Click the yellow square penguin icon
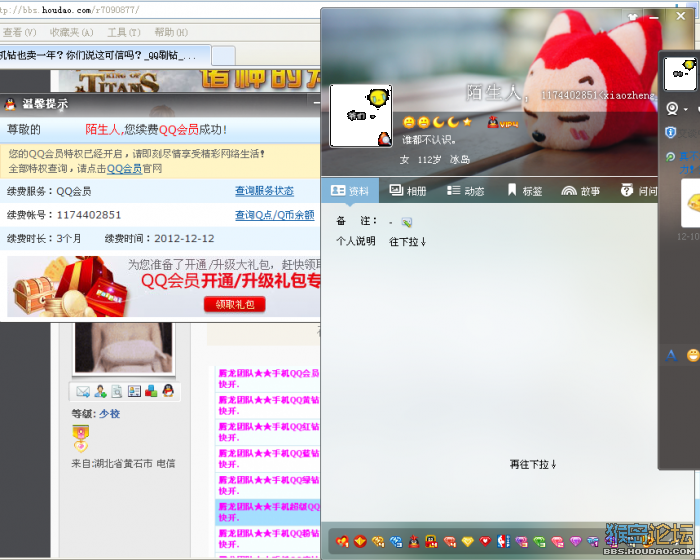The image size is (700, 560). [x=431, y=542]
